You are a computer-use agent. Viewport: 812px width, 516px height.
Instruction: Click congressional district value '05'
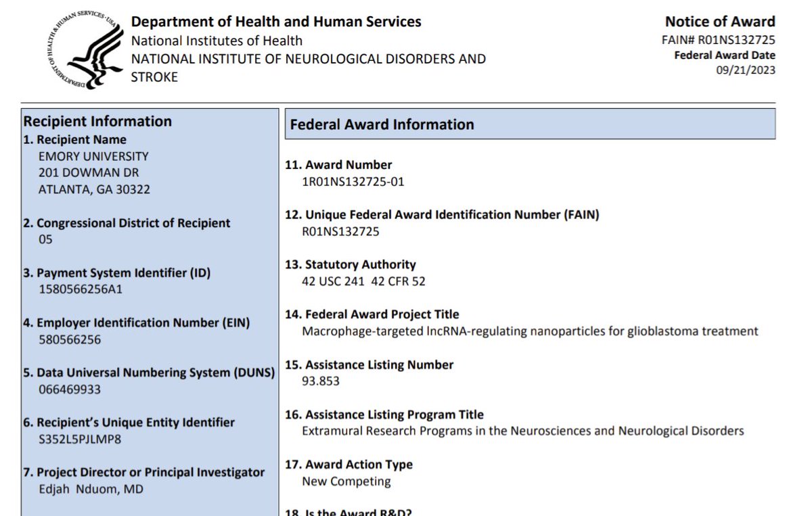point(45,239)
